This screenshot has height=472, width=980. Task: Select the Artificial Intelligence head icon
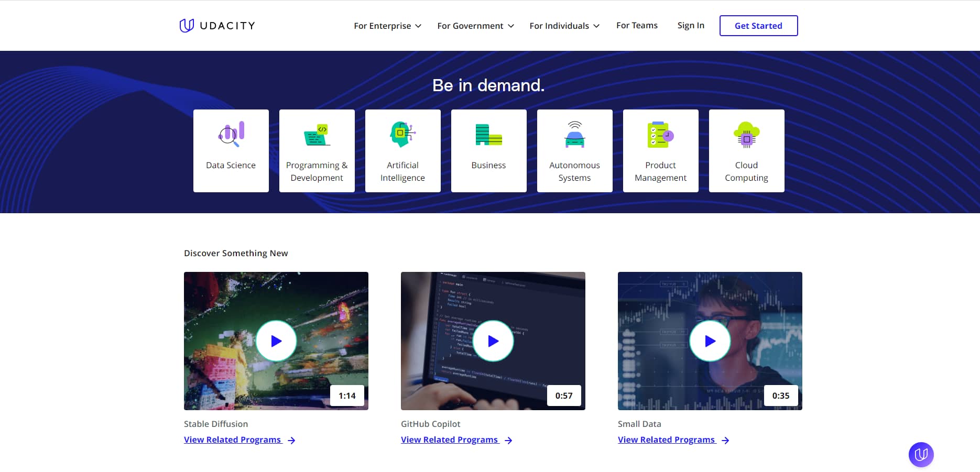coord(402,134)
